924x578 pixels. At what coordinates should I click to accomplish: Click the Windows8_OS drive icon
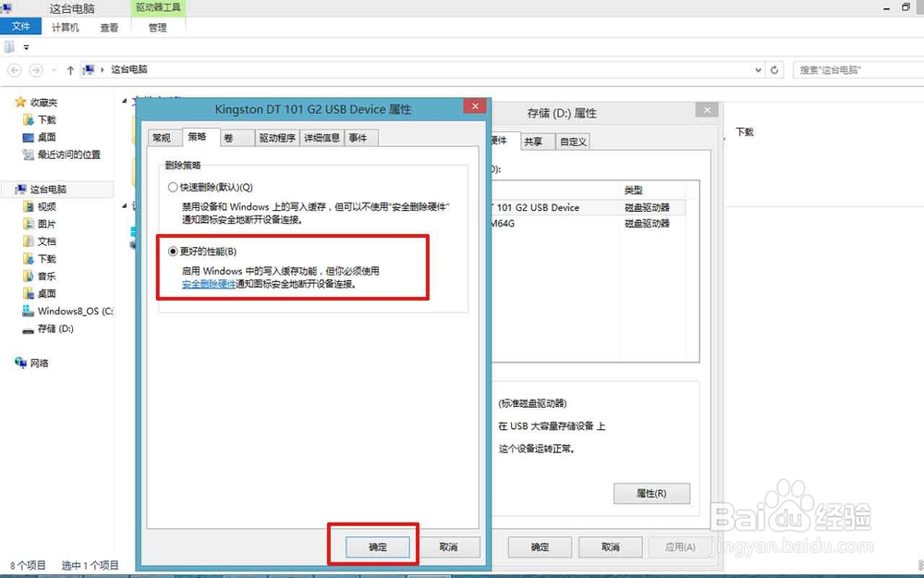coord(29,310)
